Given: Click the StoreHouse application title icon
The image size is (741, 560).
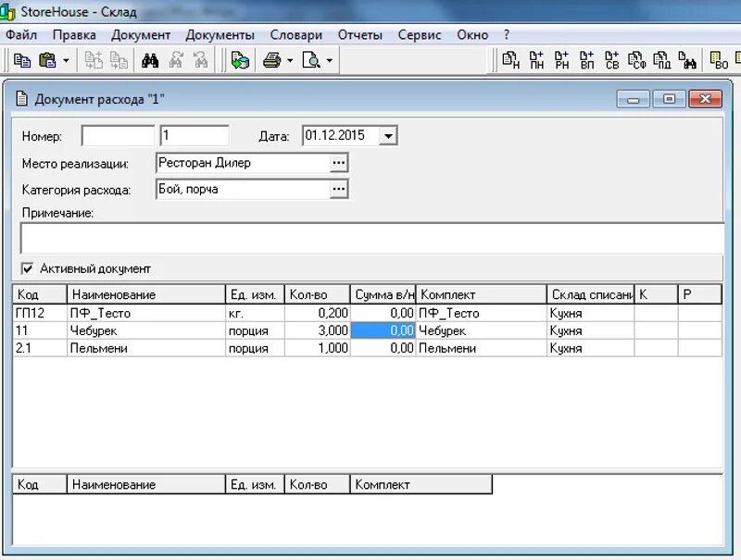Looking at the screenshot, I should click(7, 12).
